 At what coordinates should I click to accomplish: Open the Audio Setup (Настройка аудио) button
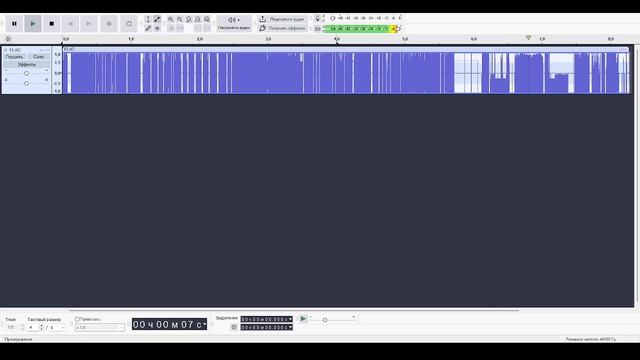234,23
